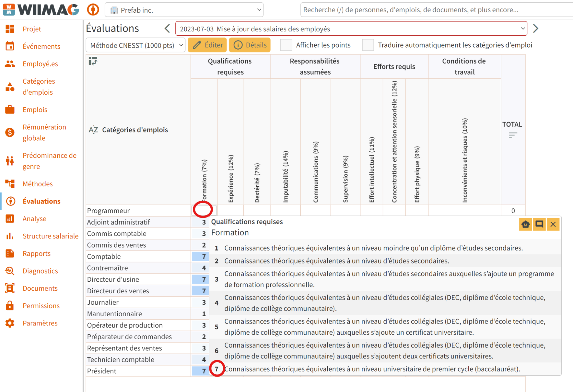Open the Employé.es people icon

10,64
